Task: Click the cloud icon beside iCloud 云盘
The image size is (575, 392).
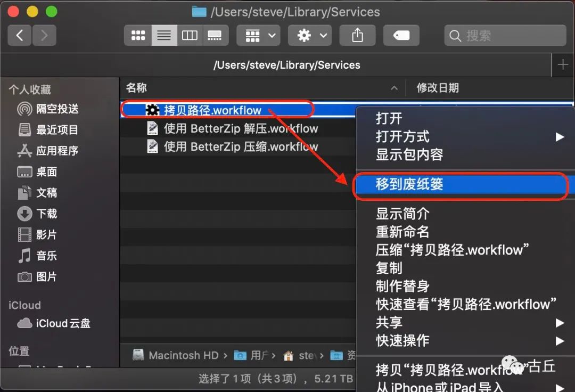Action: 24,323
